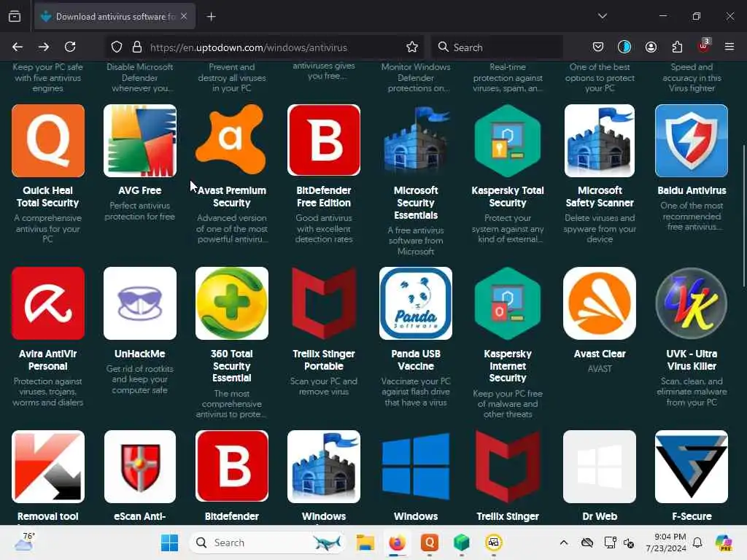747x560 pixels.
Task: Open the weather widget
Action: [24, 542]
